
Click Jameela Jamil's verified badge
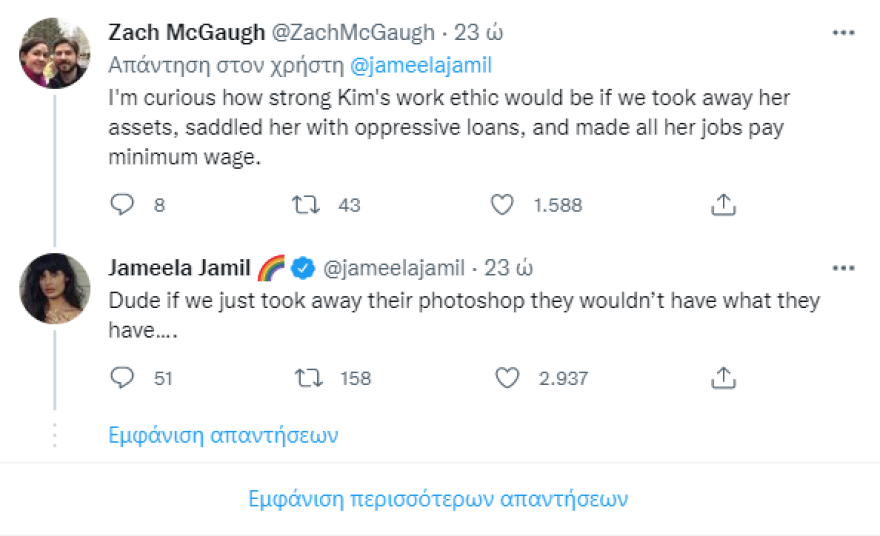coord(303,267)
